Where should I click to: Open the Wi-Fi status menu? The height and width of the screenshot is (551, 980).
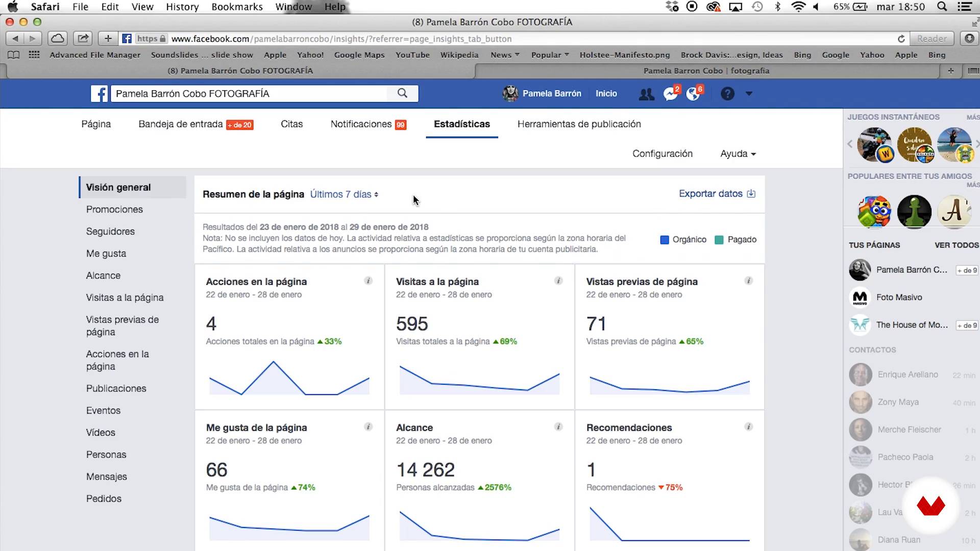tap(798, 7)
